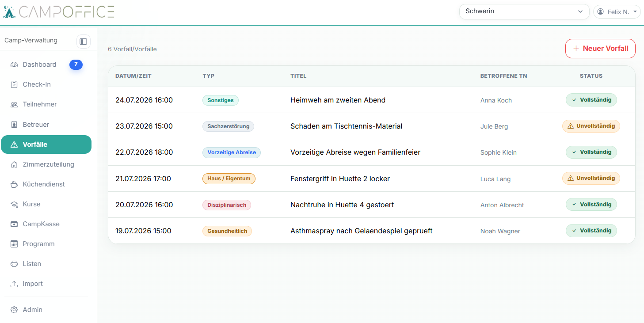The image size is (644, 323).
Task: Click the Teilnehmer people icon
Action: (x=14, y=105)
